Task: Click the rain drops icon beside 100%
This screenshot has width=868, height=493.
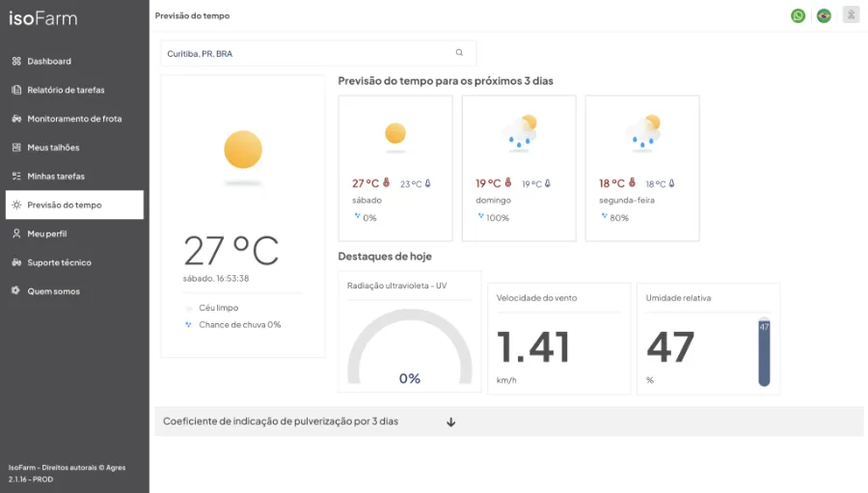Action: [x=480, y=216]
